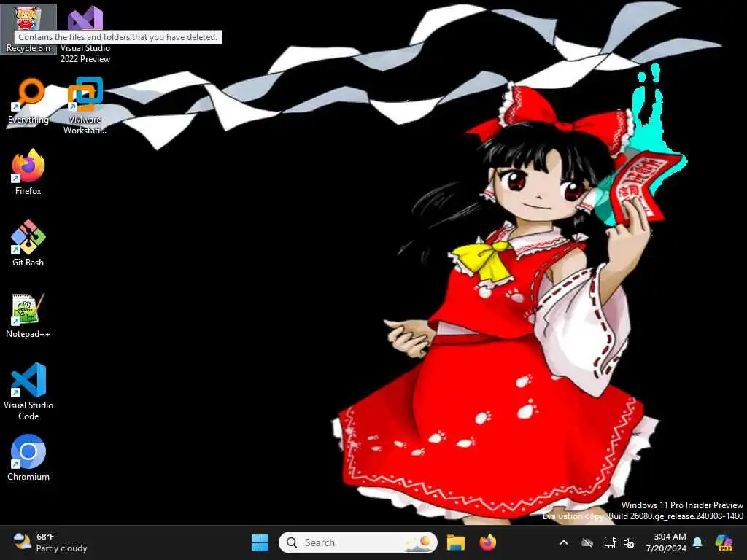Launch Firefox from the taskbar
This screenshot has width=747, height=560.
coord(488,542)
